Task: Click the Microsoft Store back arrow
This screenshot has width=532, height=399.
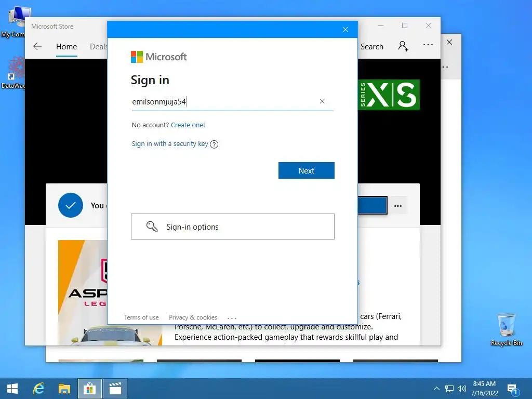Action: point(37,46)
